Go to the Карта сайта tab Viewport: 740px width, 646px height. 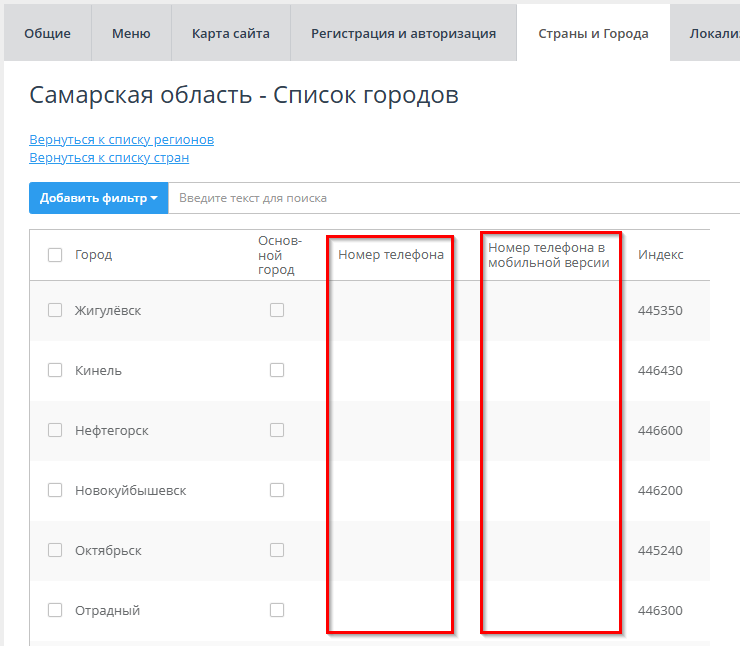click(231, 33)
